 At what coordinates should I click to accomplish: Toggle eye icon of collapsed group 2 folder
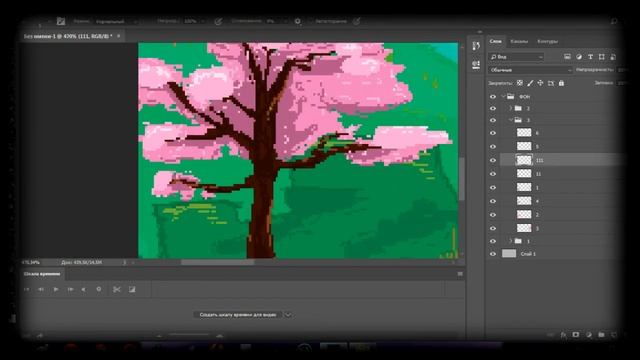[493, 109]
